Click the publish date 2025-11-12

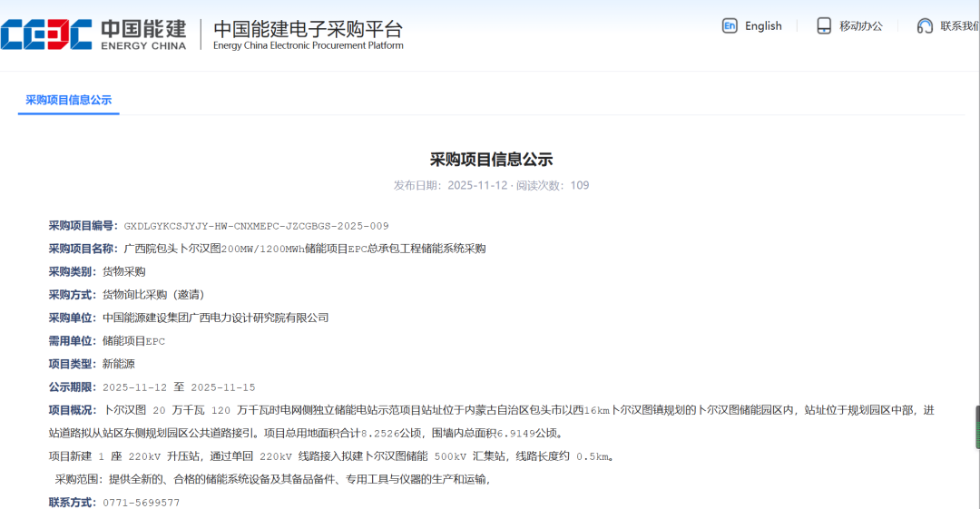pyautogui.click(x=478, y=185)
